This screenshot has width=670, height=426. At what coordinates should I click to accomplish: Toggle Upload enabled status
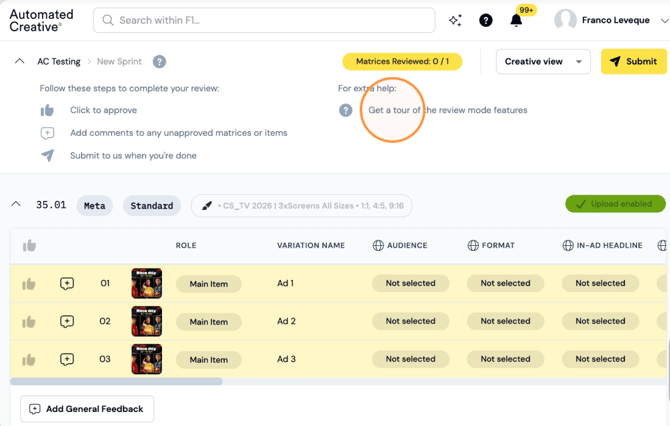615,204
